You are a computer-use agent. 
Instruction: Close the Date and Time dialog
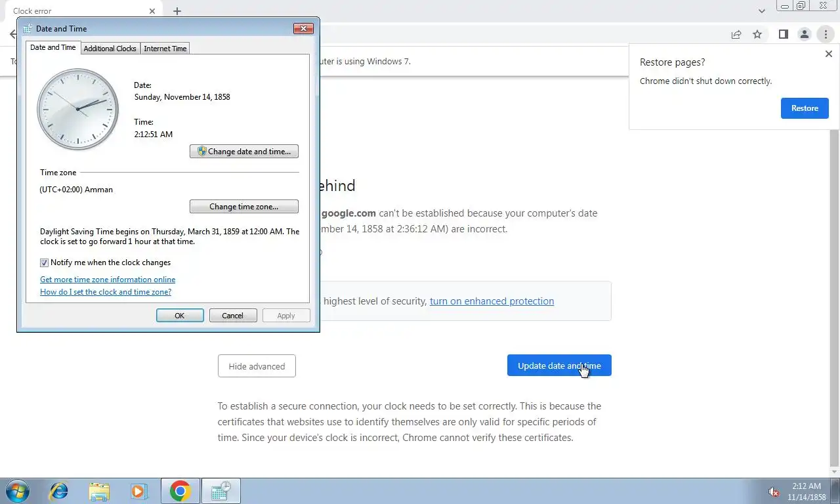pyautogui.click(x=303, y=28)
